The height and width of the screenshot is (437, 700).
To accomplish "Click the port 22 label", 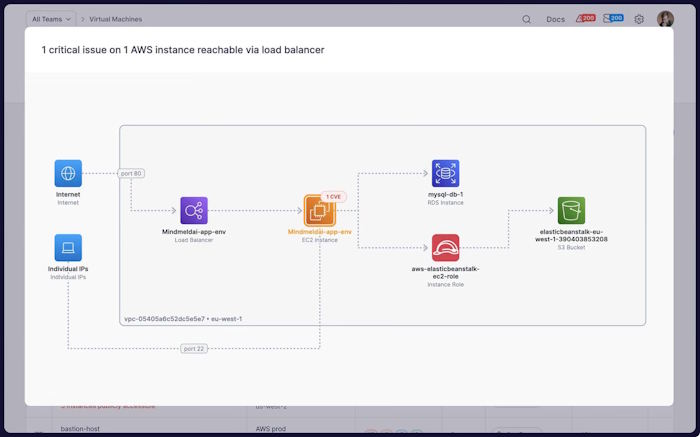I will click(194, 349).
